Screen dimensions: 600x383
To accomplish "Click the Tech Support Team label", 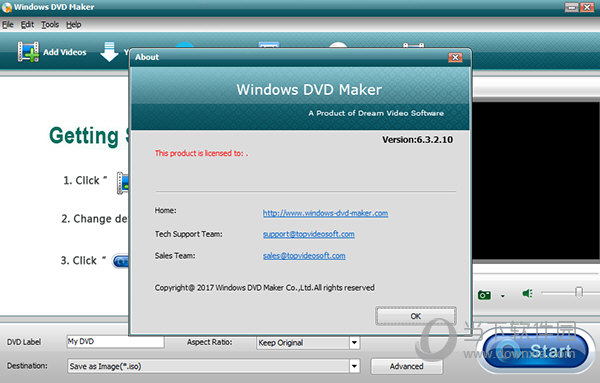I will point(188,234).
